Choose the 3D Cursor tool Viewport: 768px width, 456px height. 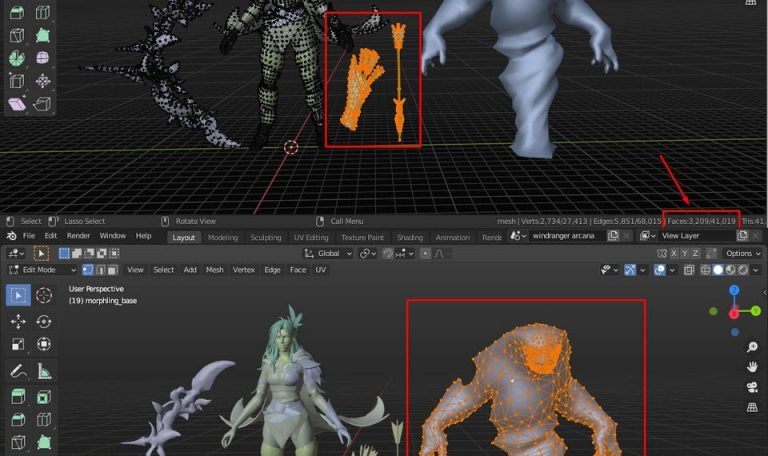[44, 295]
